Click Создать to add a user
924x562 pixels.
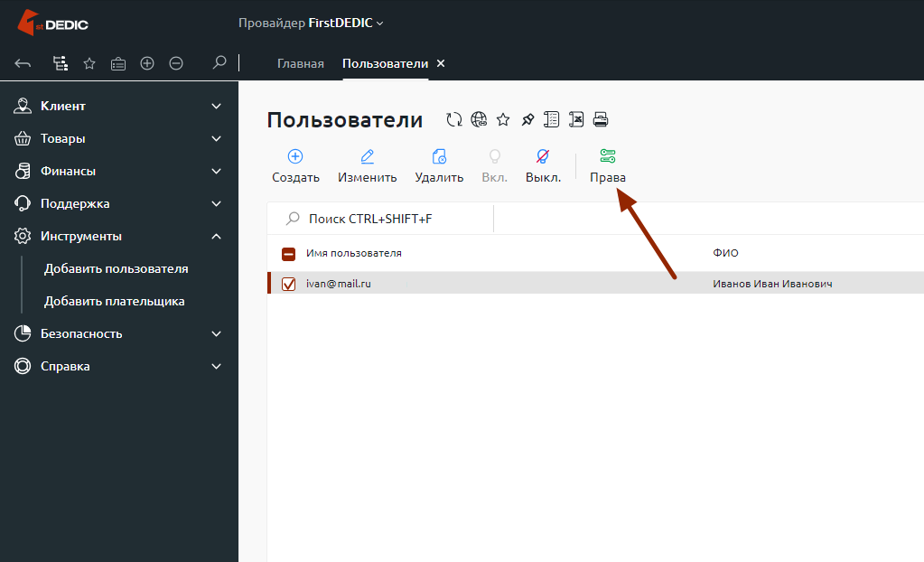295,166
